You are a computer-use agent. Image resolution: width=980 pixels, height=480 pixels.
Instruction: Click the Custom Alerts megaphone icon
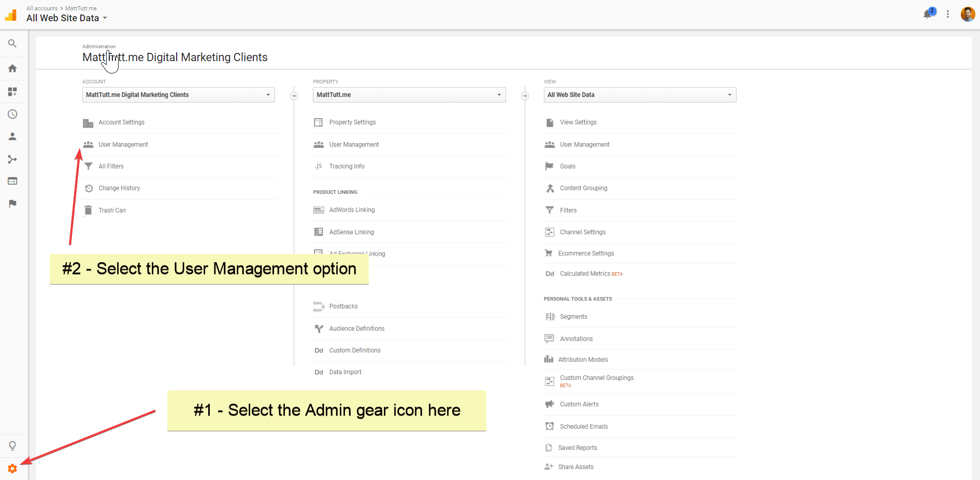[550, 404]
